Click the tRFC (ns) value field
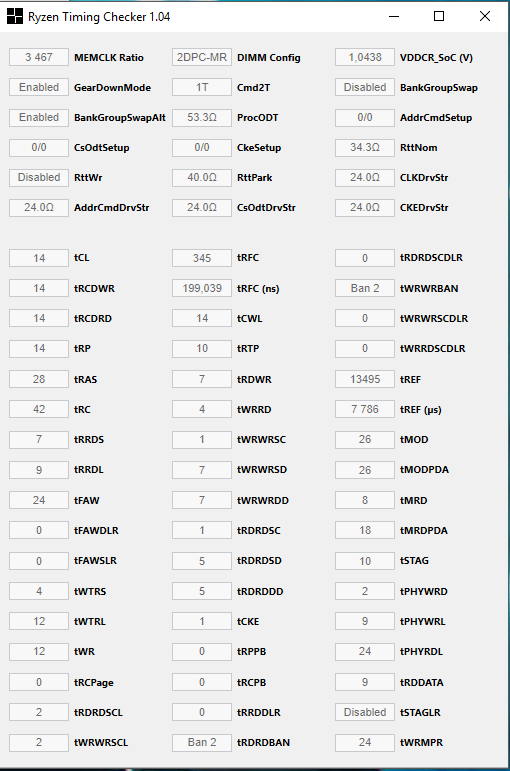This screenshot has width=510, height=771. [x=202, y=288]
